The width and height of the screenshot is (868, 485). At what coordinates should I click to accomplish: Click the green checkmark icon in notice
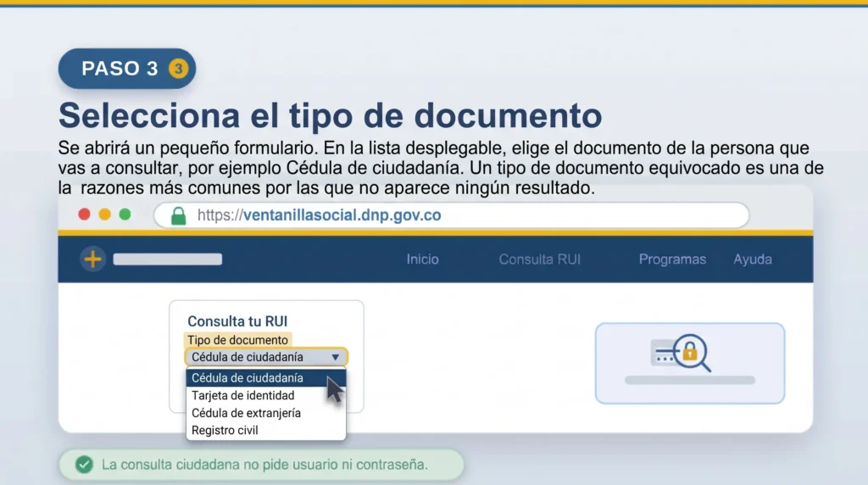(x=84, y=465)
